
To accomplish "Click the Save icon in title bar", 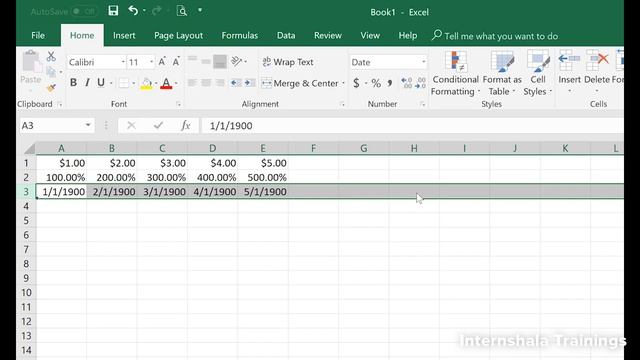I will [x=113, y=11].
